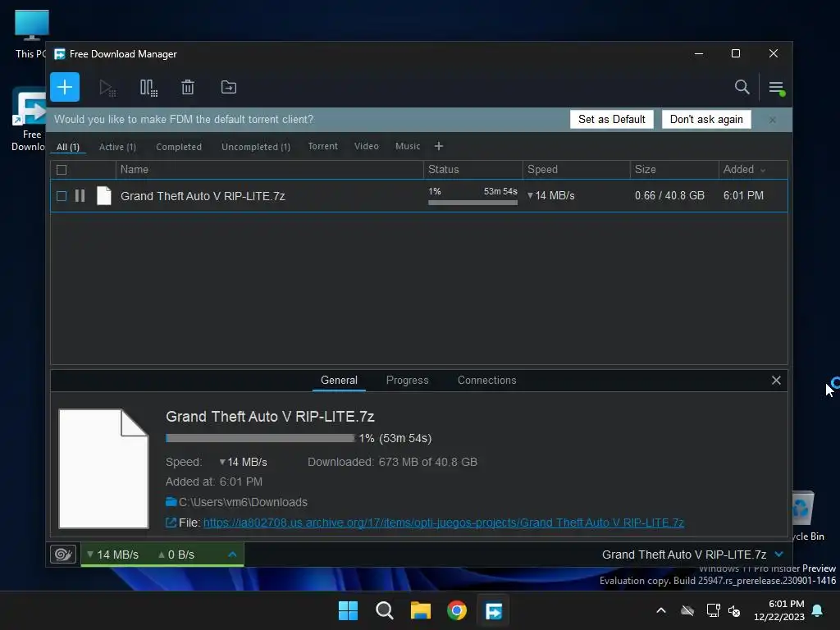Click the C:\Users\vm6\Downloads path
The image size is (840, 630).
243,503
